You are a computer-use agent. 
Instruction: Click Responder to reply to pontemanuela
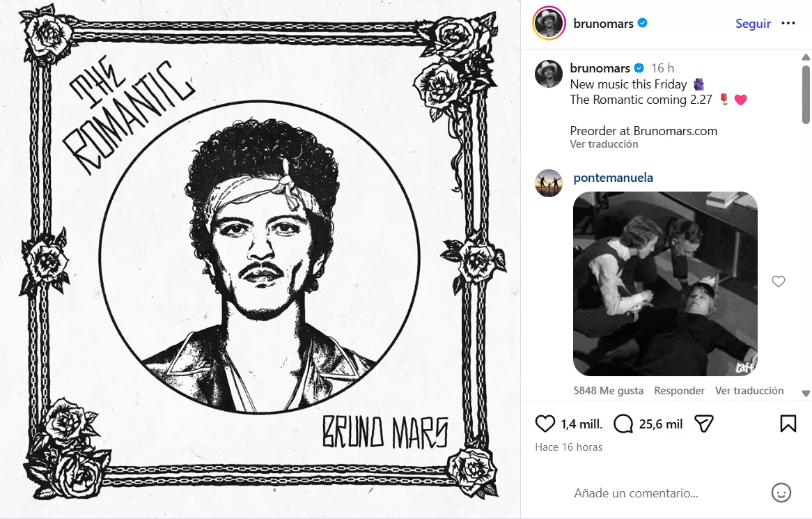pos(679,390)
